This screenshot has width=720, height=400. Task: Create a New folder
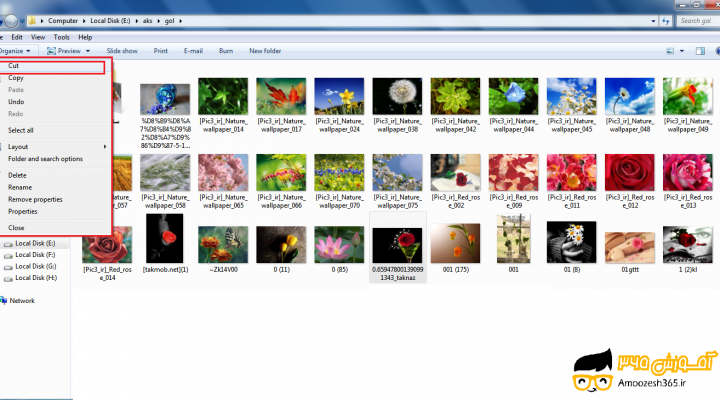[x=265, y=51]
